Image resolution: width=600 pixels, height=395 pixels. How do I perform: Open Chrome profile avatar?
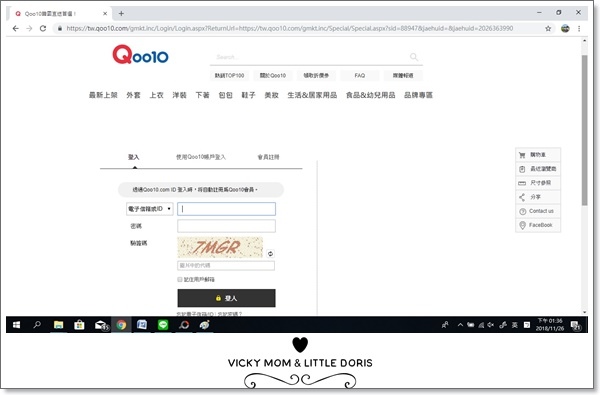[x=565, y=28]
